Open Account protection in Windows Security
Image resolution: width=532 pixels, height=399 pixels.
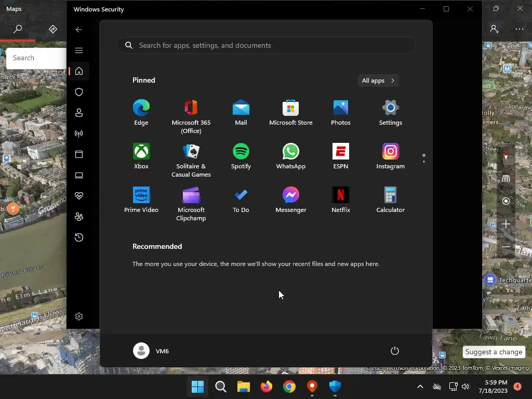(79, 113)
